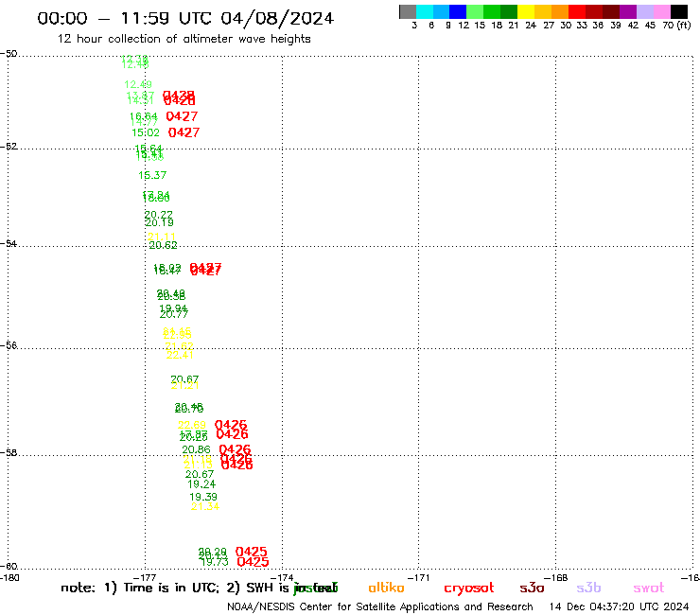
Task: Click the 0427 time beside 15.02
Action: coord(184,132)
